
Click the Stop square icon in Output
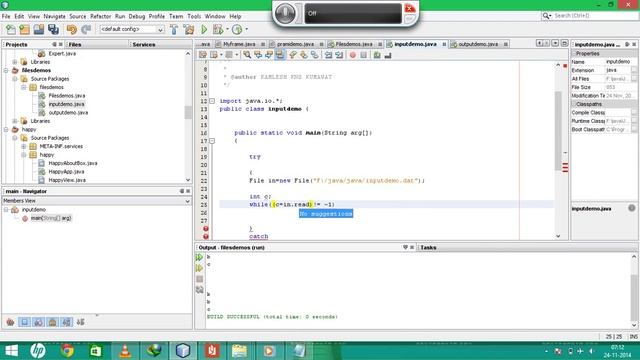199,279
